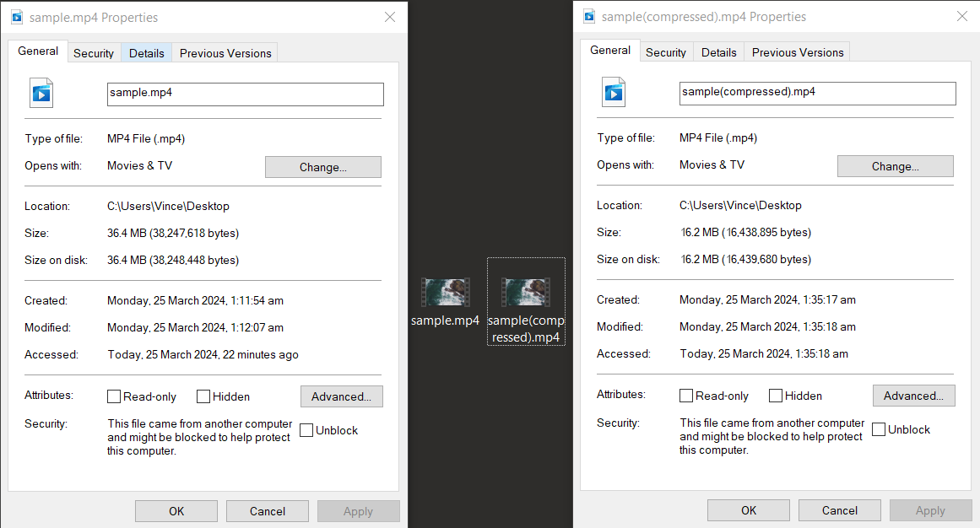
Task: Click the title bar icon of sample.mp4 Properties
Action: [17, 16]
